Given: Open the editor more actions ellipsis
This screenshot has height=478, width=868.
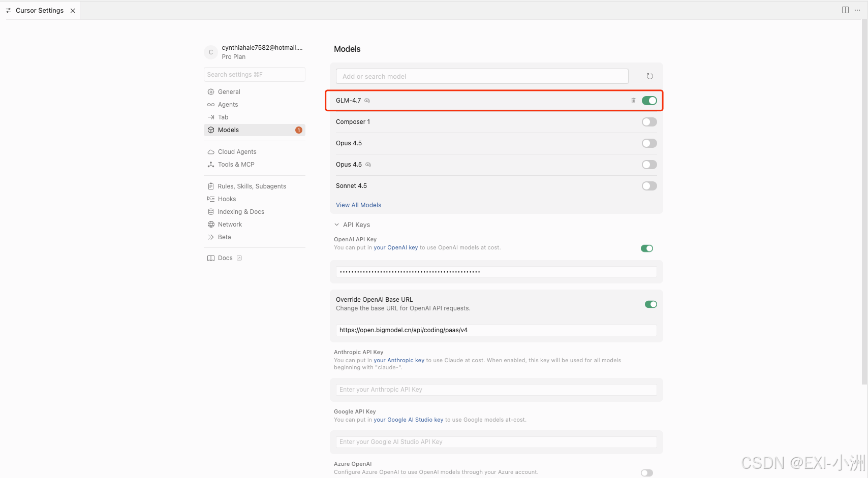Looking at the screenshot, I should [x=857, y=10].
